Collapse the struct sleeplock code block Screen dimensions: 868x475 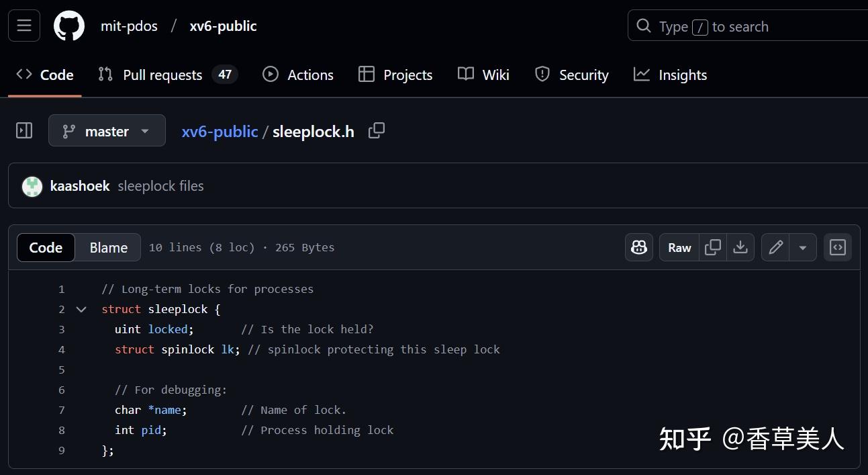coord(81,309)
